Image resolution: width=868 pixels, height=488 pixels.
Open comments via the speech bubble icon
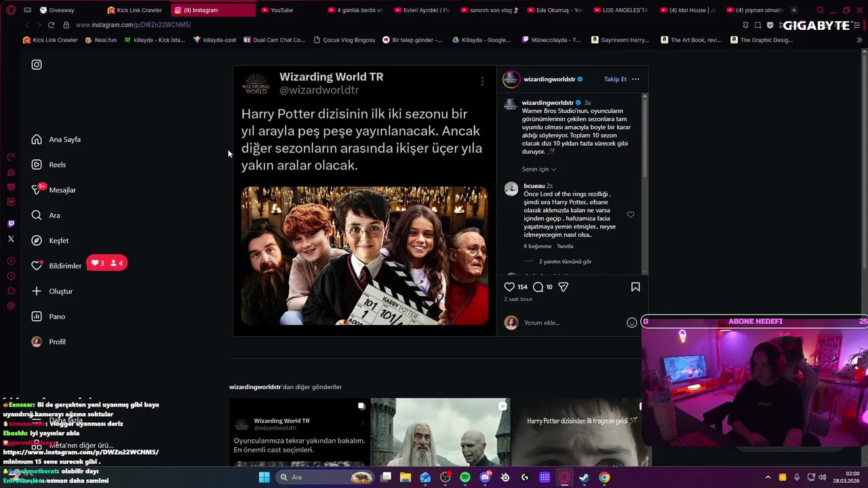(x=538, y=287)
